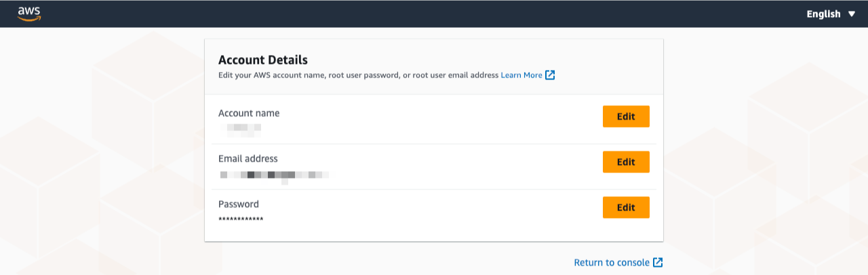Open the Learn More link
The height and width of the screenshot is (275, 868).
click(x=521, y=75)
